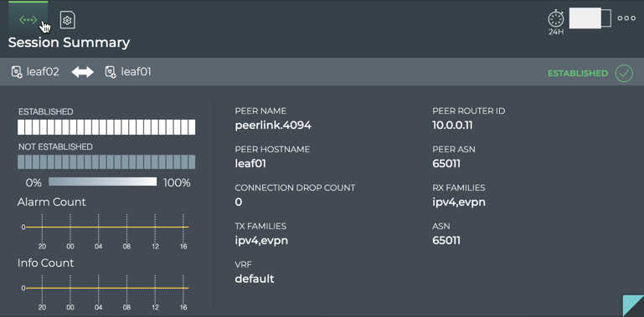Select the peer router ID 10.0.0.11
This screenshot has width=644, height=317.
pyautogui.click(x=452, y=125)
